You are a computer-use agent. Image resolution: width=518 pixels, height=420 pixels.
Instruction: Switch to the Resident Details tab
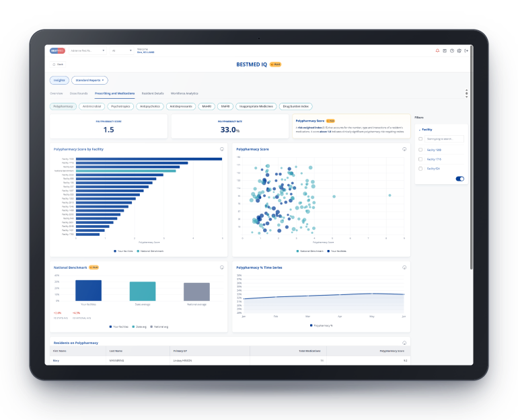(x=153, y=93)
